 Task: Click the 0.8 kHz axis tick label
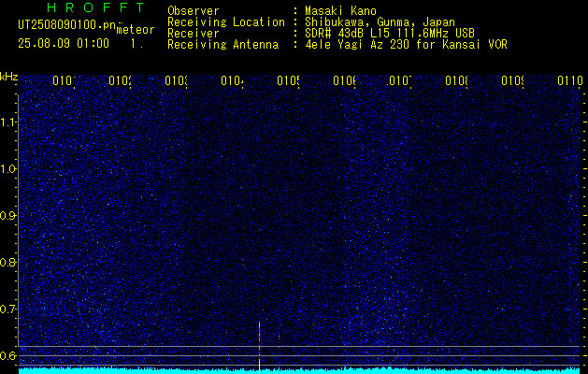[8, 262]
